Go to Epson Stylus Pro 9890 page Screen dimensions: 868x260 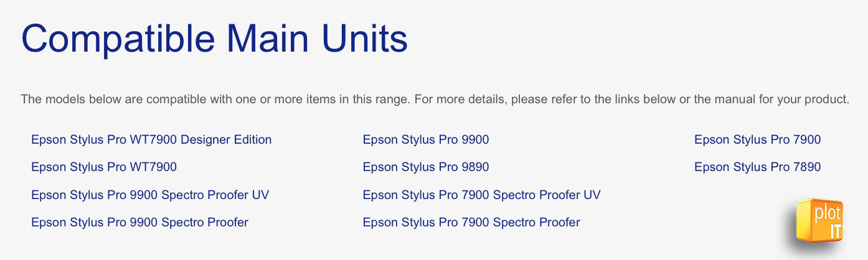(x=426, y=167)
